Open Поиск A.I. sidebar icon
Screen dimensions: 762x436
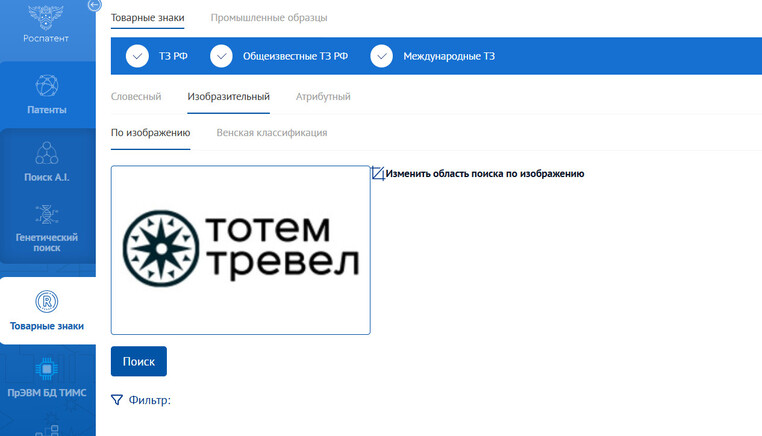click(x=47, y=153)
